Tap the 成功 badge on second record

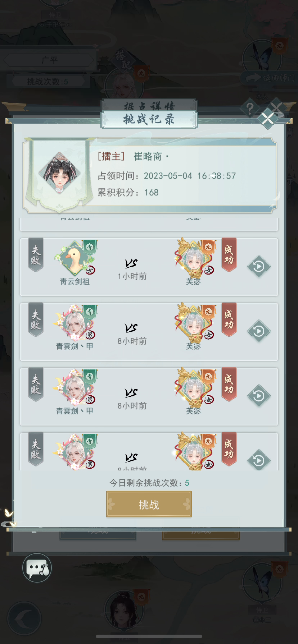229,320
